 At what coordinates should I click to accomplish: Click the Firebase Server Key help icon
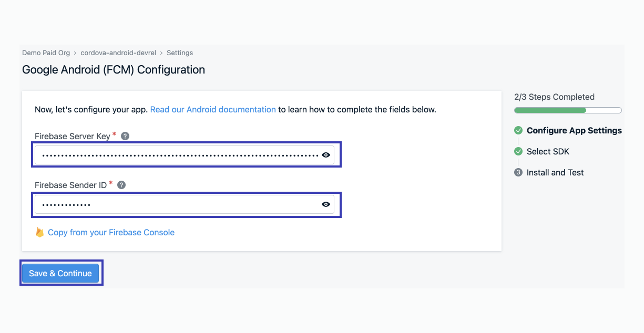click(x=125, y=136)
